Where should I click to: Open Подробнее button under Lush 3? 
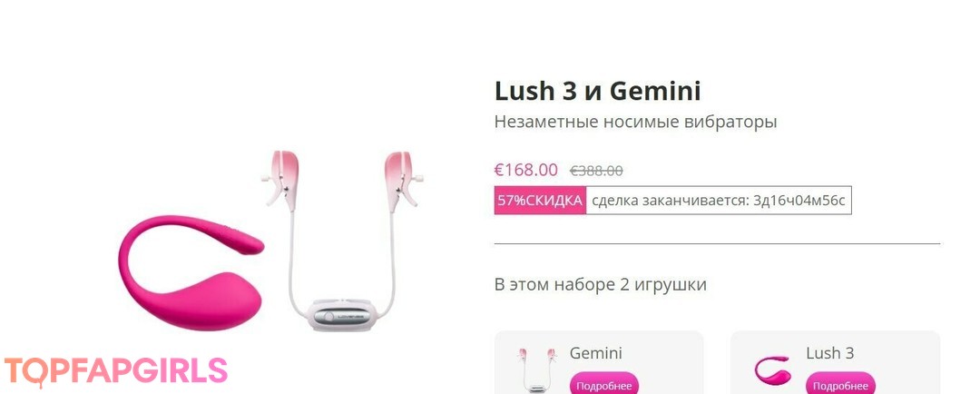pos(840,384)
